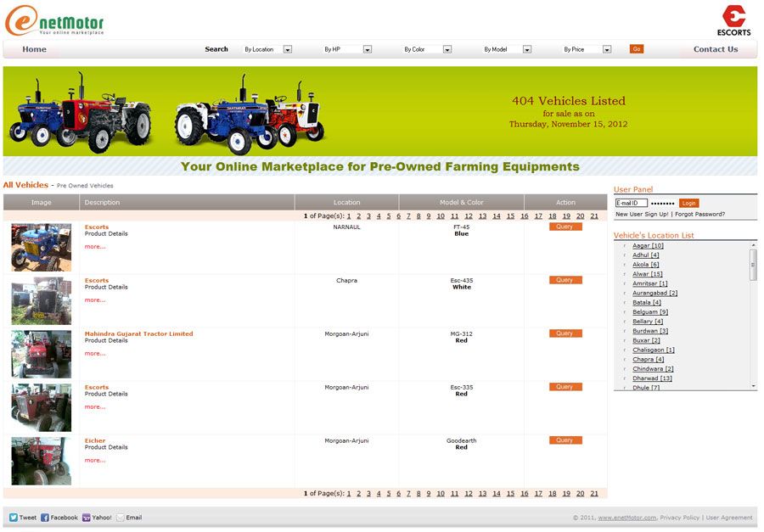Share via Email icon
The width and height of the screenshot is (764, 532).
click(121, 518)
